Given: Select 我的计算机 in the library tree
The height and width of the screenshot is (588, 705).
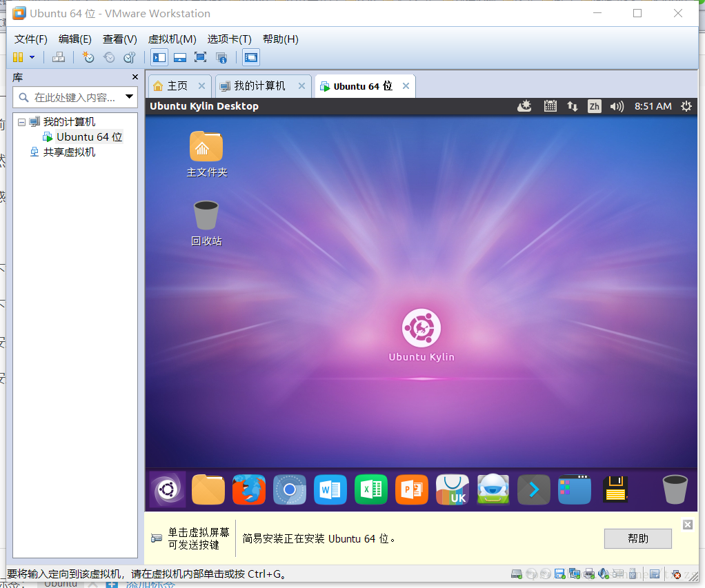Looking at the screenshot, I should 69,122.
